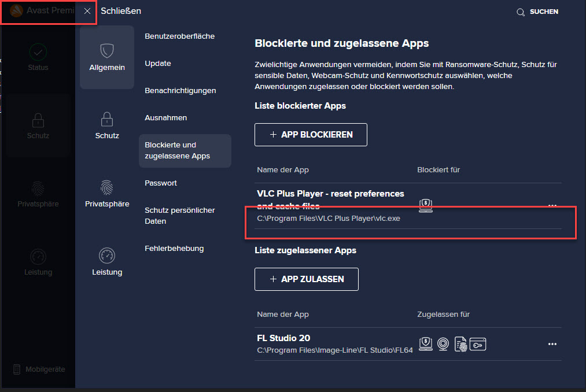Click Status checkmark icon in dimmed sidebar
The width and height of the screenshot is (586, 392).
(38, 52)
